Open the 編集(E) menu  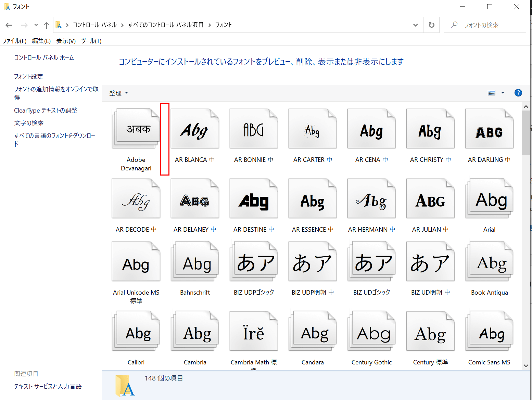point(41,41)
